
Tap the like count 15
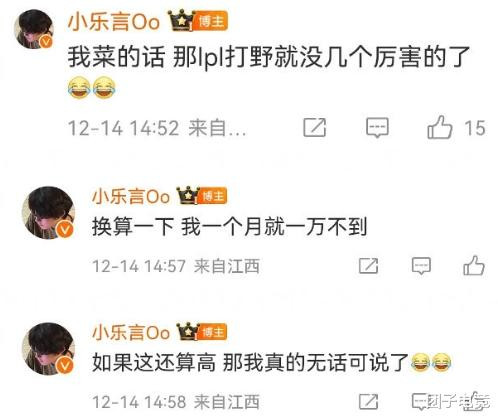[475, 128]
